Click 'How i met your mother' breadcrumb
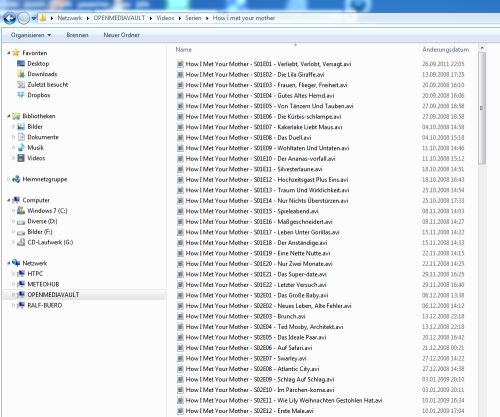 click(244, 18)
